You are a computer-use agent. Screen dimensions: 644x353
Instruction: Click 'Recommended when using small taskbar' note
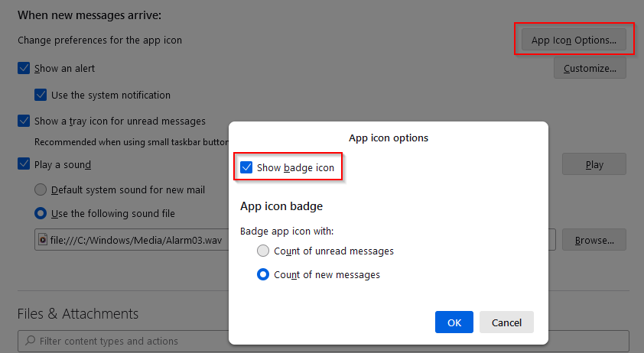[132, 142]
